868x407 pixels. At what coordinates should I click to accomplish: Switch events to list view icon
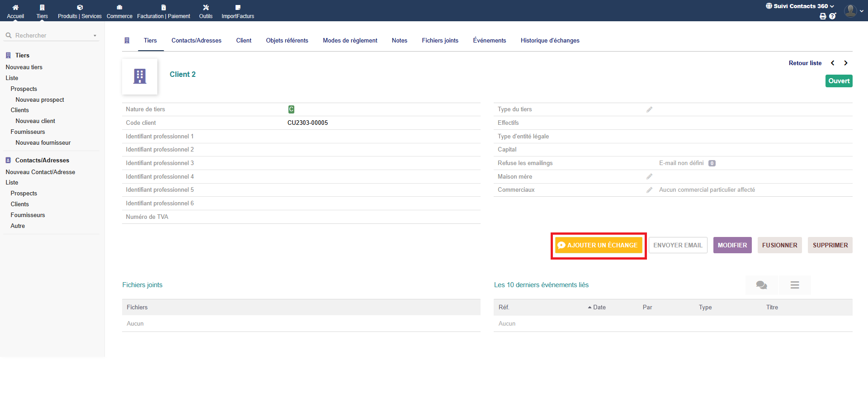(x=795, y=285)
